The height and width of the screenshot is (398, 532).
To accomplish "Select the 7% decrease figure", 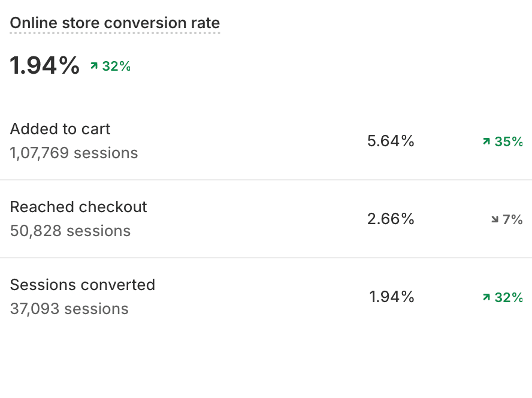I will [x=513, y=219].
